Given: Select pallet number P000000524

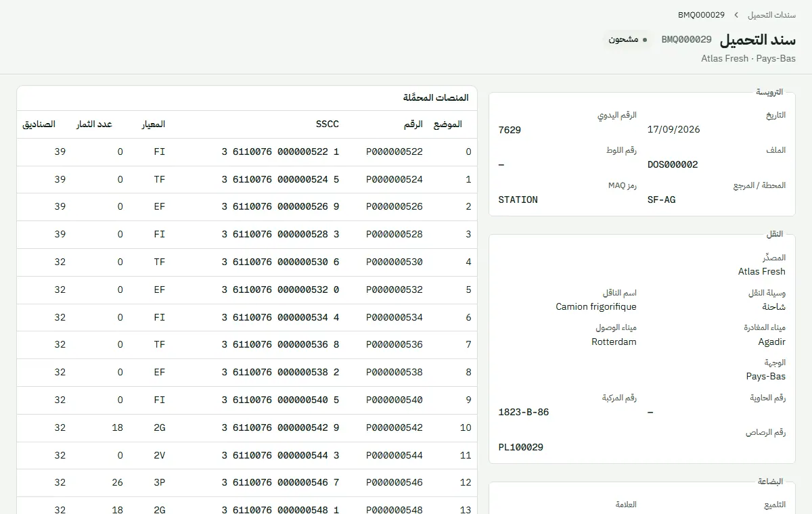Looking at the screenshot, I should tap(394, 180).
